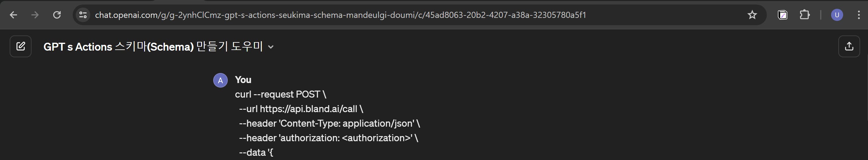
Task: View site information icon in address bar
Action: pos(83,15)
